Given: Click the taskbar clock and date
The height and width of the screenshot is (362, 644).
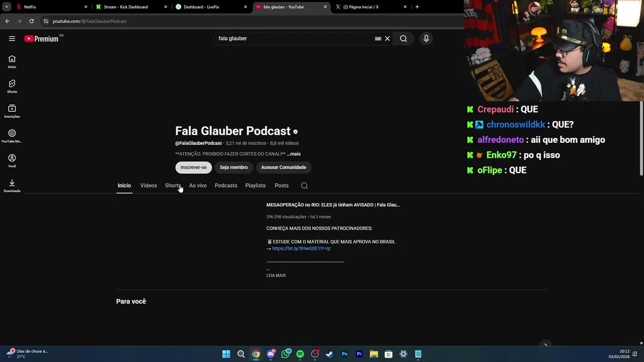Looking at the screenshot, I should pos(619,354).
